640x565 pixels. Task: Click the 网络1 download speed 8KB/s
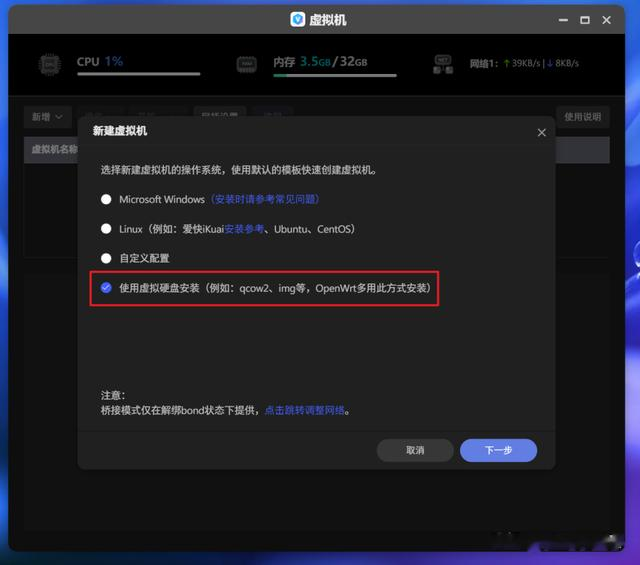click(x=563, y=63)
